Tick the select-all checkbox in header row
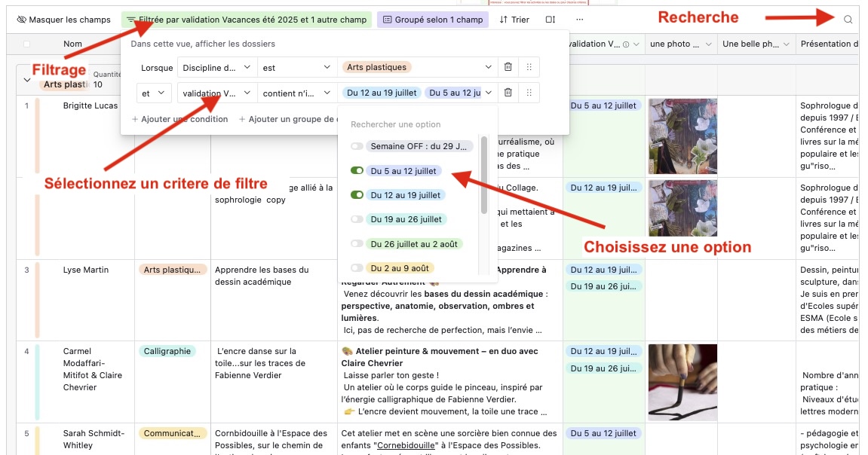The height and width of the screenshot is (455, 868). click(x=26, y=44)
